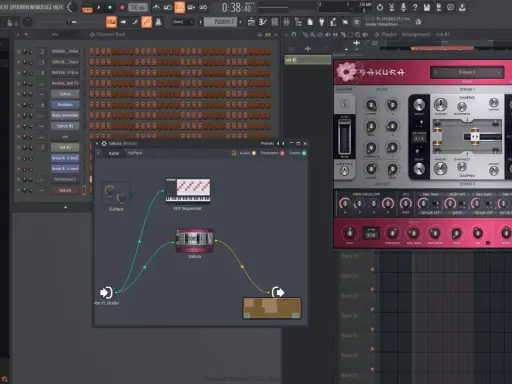Select sak #2 pattern in playlist picker

click(307, 60)
